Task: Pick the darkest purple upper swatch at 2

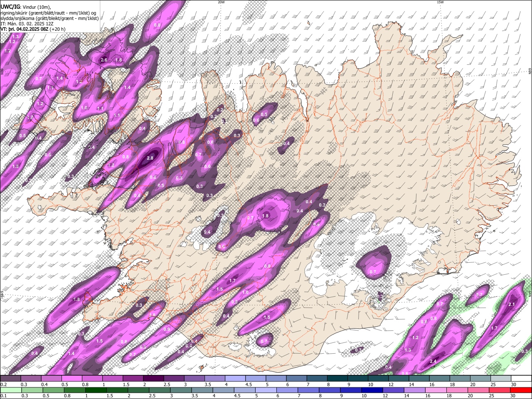Action: click(x=153, y=378)
